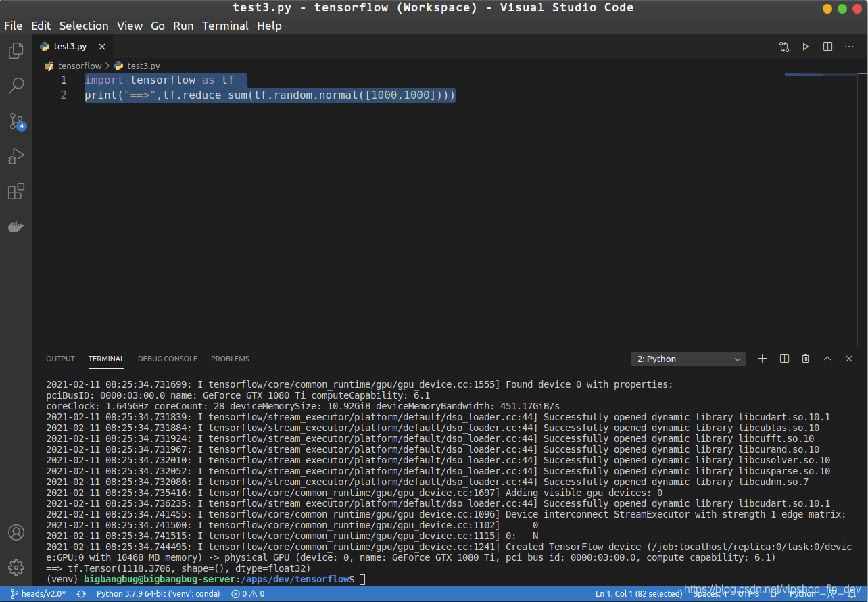Switch to the DEBUG CONSOLE panel tab

coord(168,359)
